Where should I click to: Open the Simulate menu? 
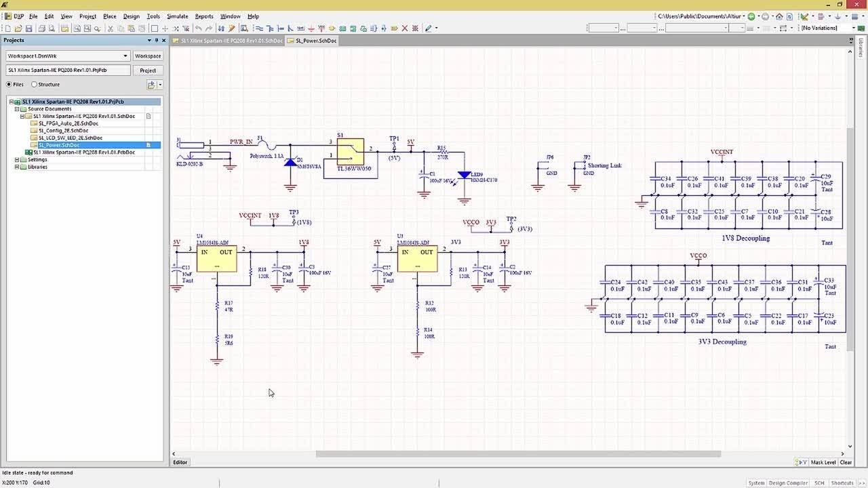pos(178,16)
